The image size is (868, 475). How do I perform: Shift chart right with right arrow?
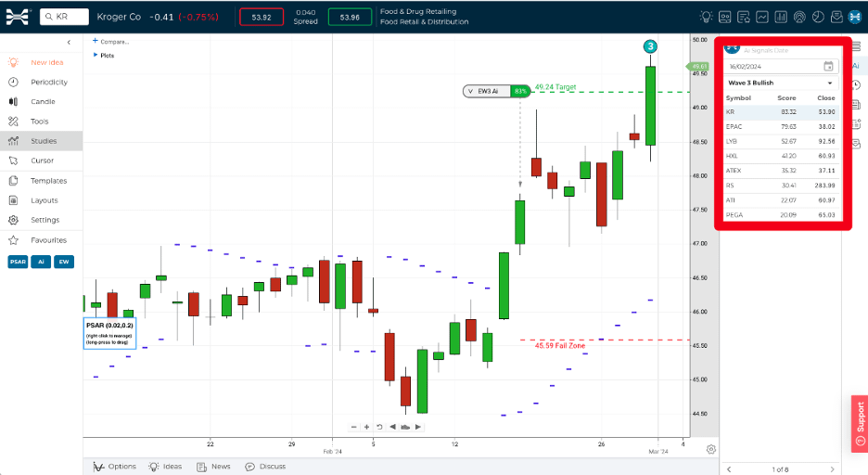coord(418,427)
